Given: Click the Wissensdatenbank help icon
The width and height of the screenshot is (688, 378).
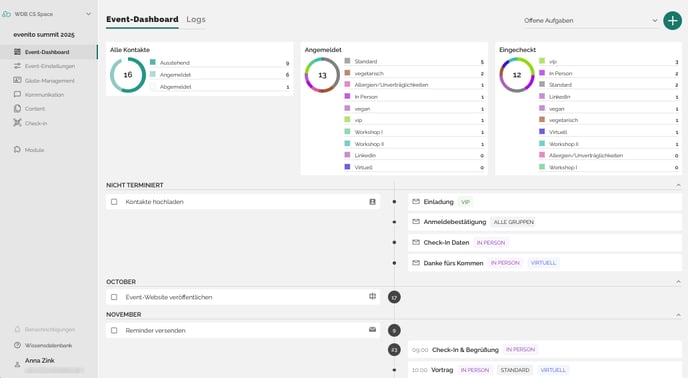Looking at the screenshot, I should click(17, 345).
